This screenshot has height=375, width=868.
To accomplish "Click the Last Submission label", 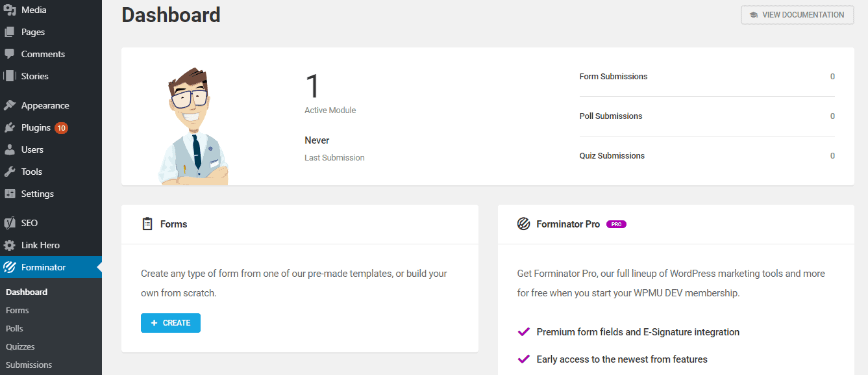I will coord(334,158).
